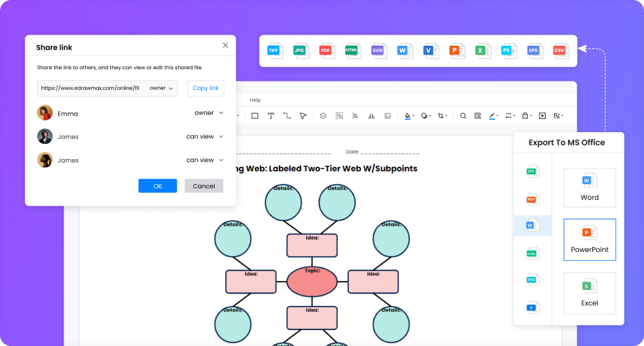Change Emma's permission dropdown
The width and height of the screenshot is (644, 346).
point(209,113)
